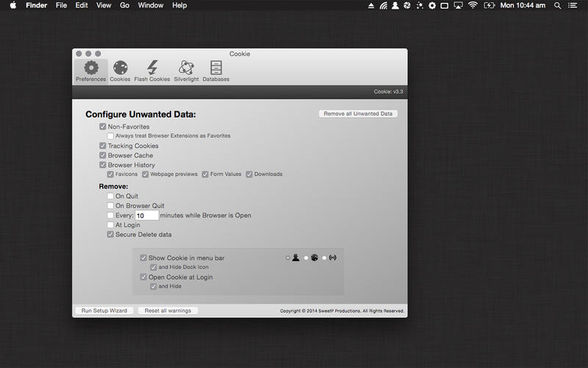Open the Window menu
This screenshot has height=368, width=588.
151,5
